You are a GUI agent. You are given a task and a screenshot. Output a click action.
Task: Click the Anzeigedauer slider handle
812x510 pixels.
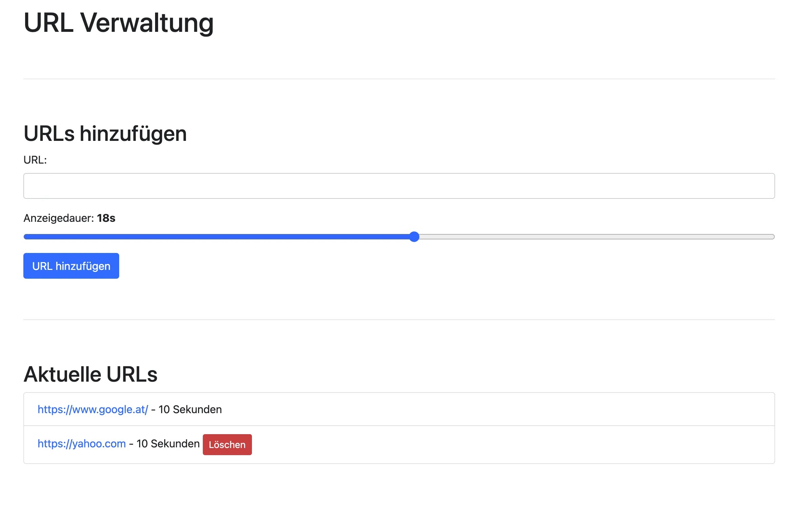pos(414,237)
